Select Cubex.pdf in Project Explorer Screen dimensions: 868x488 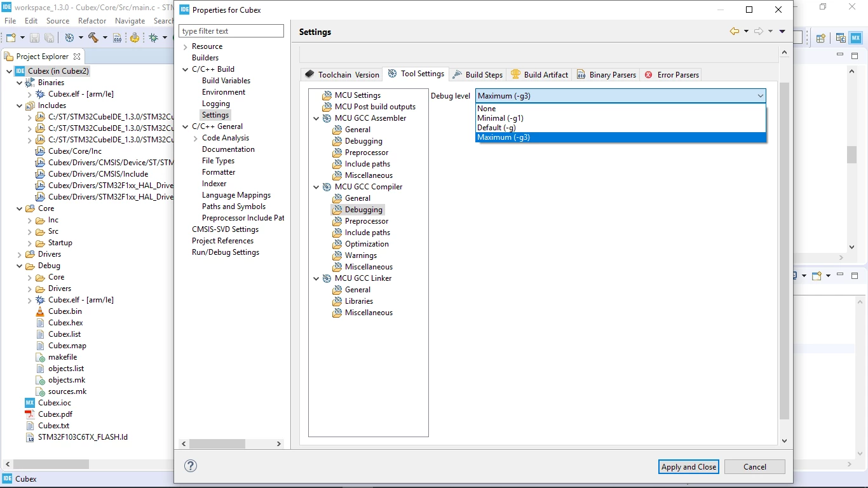point(55,414)
